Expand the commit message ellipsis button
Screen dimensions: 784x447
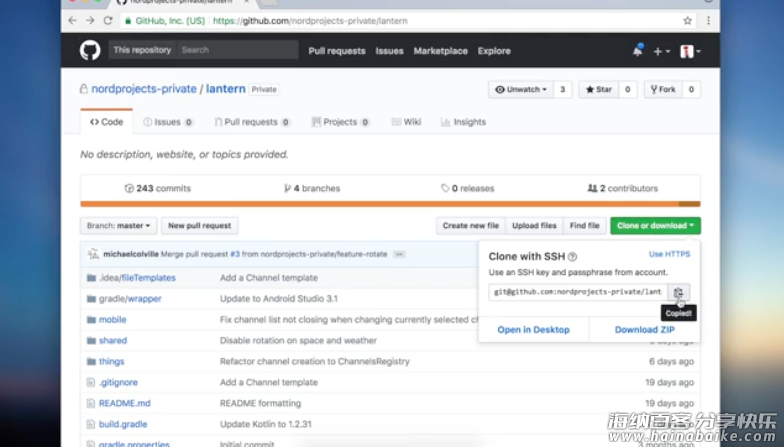click(399, 254)
